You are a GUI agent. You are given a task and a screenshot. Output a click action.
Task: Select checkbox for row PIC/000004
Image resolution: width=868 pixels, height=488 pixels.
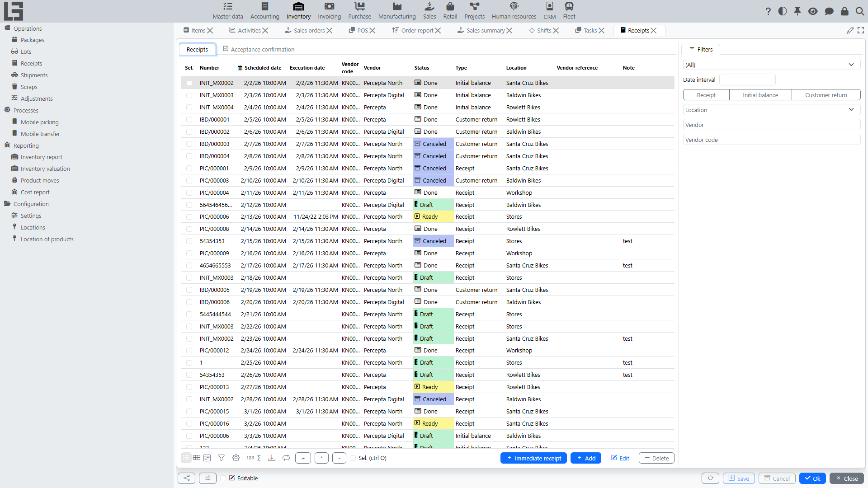click(189, 193)
